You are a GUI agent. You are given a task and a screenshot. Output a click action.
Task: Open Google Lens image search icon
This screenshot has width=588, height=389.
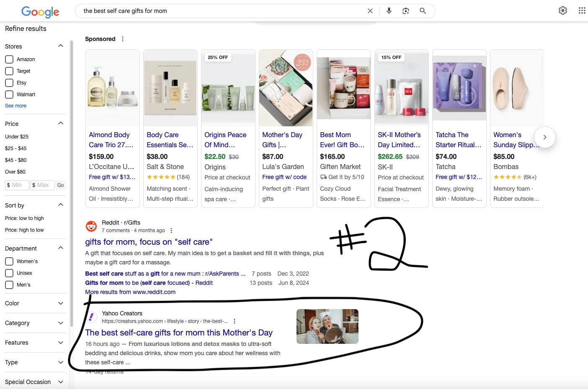click(406, 11)
